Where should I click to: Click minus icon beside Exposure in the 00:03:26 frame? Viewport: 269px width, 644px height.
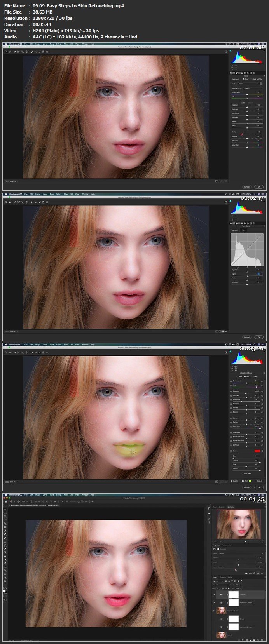point(231,392)
